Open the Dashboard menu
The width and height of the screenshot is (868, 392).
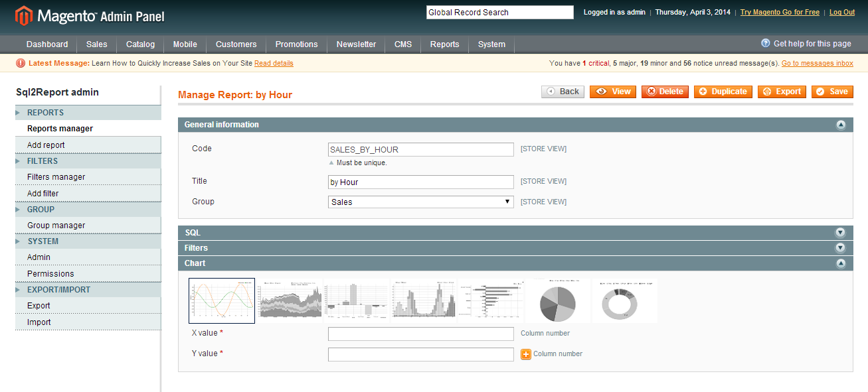click(47, 44)
